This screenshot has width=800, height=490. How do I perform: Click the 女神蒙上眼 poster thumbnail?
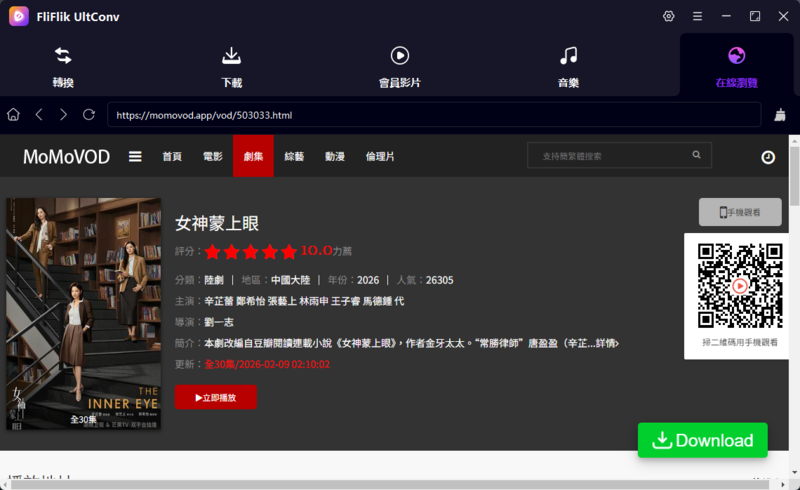(84, 313)
